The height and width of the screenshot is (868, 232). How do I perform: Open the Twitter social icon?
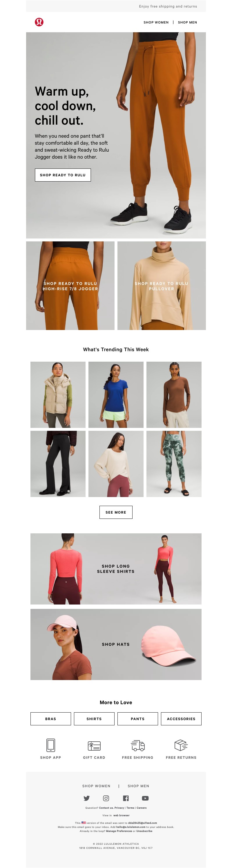[x=86, y=798]
